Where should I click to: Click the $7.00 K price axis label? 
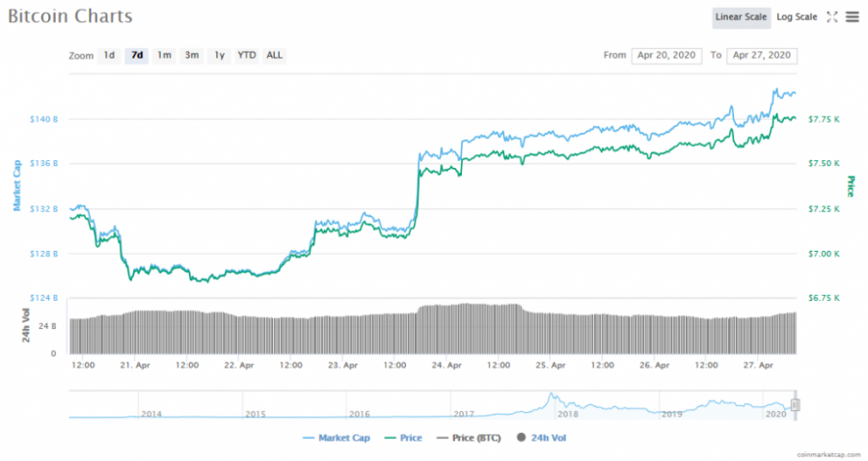point(824,254)
